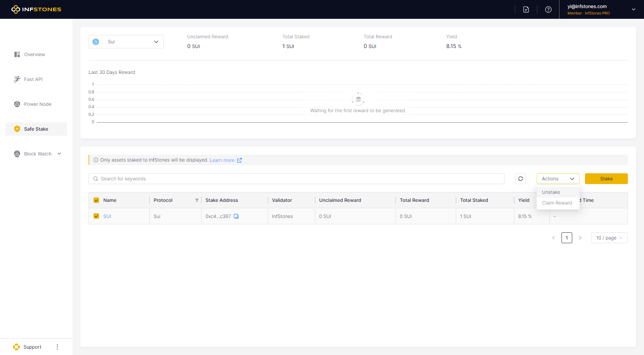Image resolution: width=644 pixels, height=355 pixels.
Task: Go to previous page of results
Action: click(x=553, y=238)
